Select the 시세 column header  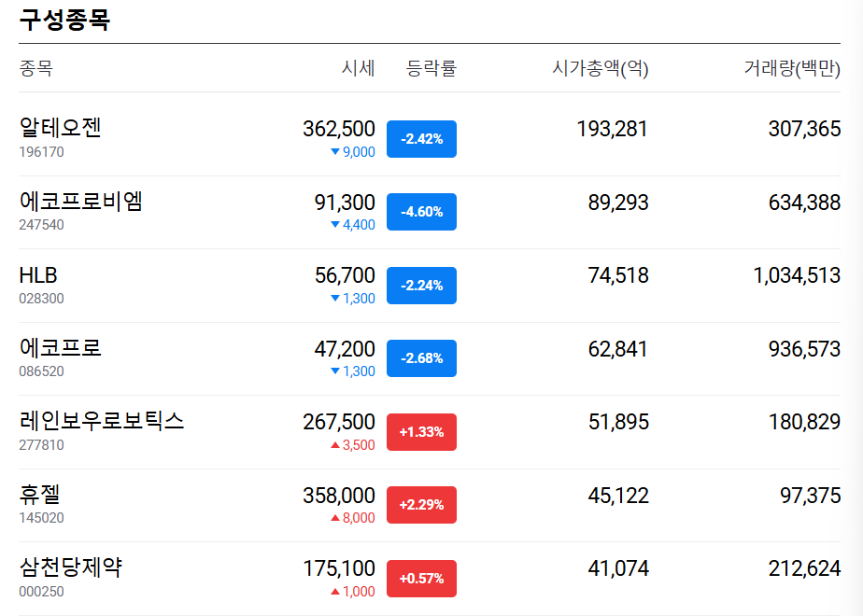[356, 68]
